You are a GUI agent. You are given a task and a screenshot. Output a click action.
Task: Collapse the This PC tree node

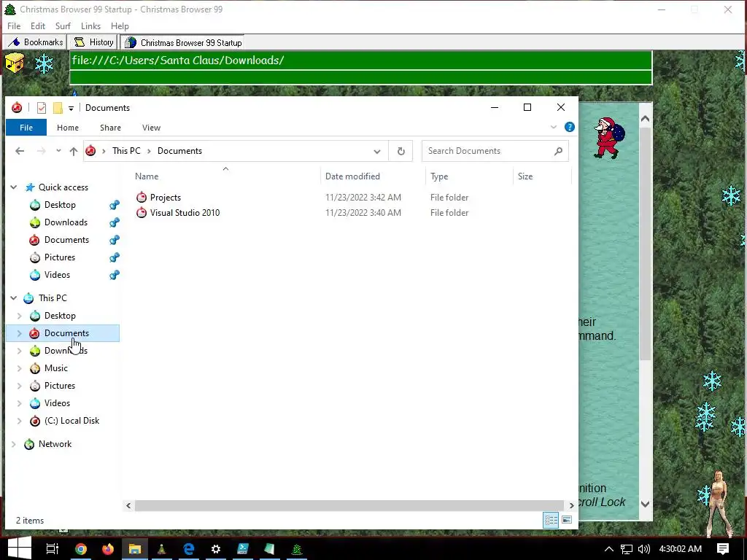click(x=13, y=298)
